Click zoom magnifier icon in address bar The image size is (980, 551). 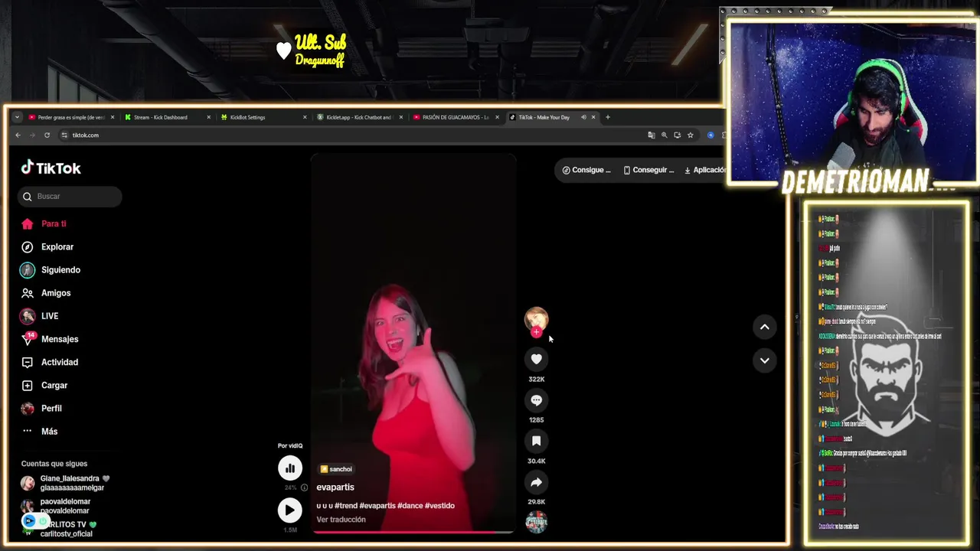click(x=665, y=135)
